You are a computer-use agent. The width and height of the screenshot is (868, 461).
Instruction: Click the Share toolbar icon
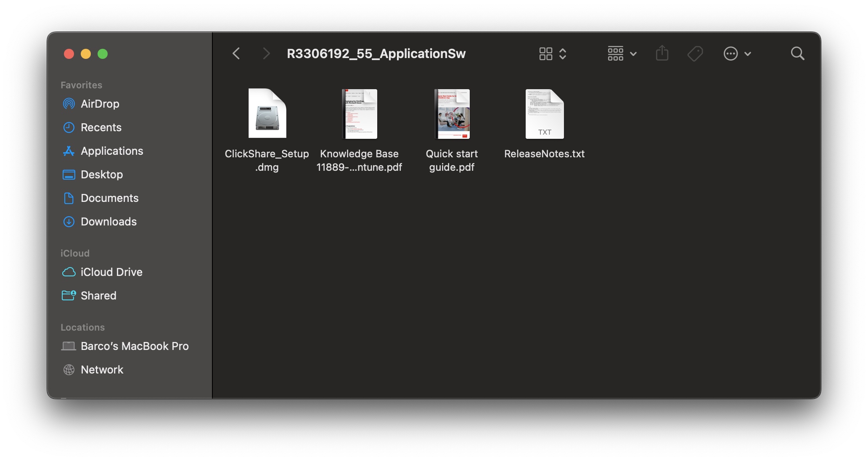pyautogui.click(x=662, y=53)
